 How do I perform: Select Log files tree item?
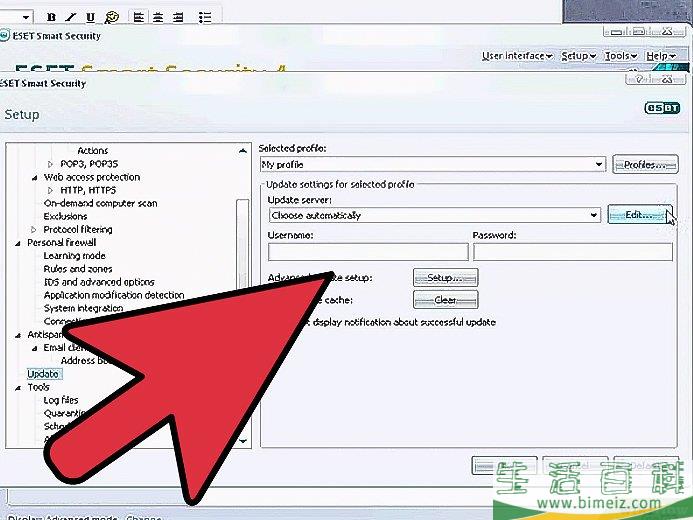[61, 400]
